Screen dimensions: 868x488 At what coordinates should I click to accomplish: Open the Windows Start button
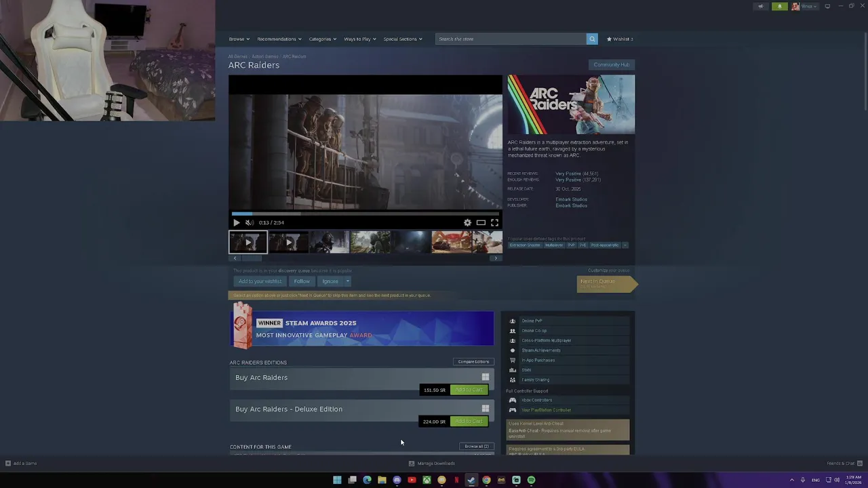pos(337,480)
